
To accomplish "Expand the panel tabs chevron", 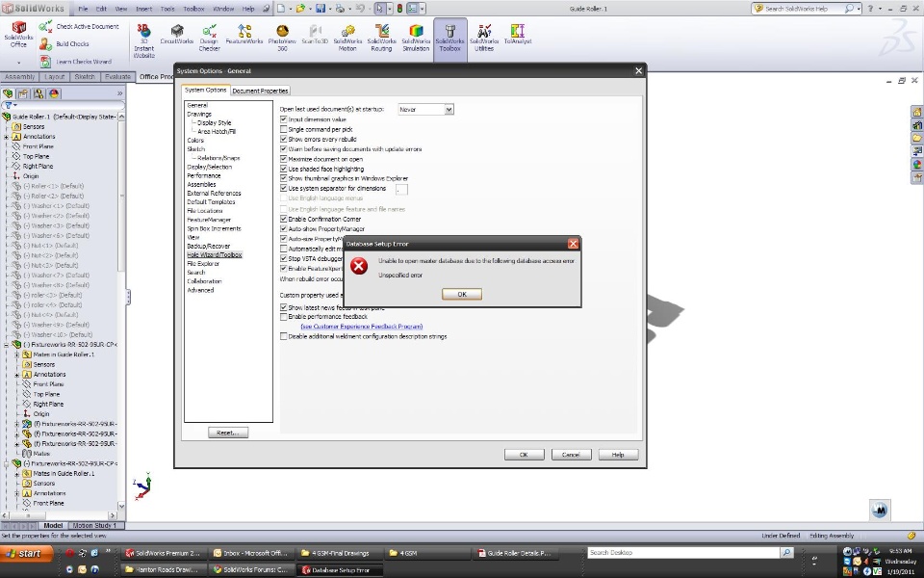I will 119,93.
